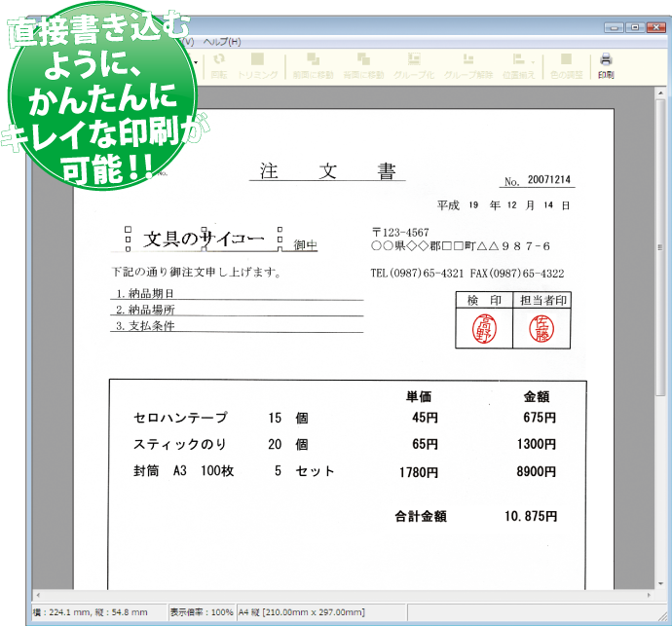Expand the 位置揃え alignment dropdown

[x=520, y=64]
